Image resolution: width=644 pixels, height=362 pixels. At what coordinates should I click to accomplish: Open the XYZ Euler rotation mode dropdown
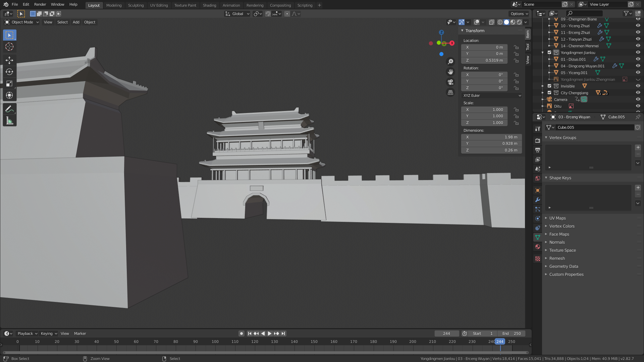(491, 96)
